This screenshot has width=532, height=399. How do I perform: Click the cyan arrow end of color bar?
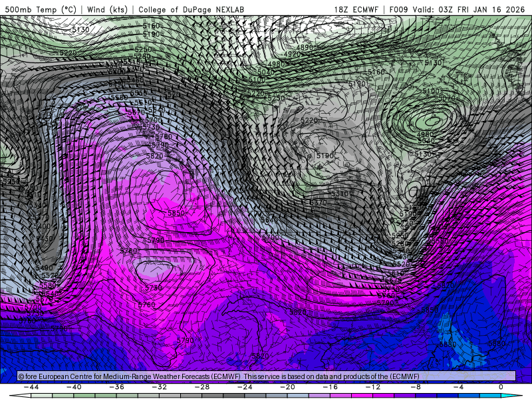[512, 396]
